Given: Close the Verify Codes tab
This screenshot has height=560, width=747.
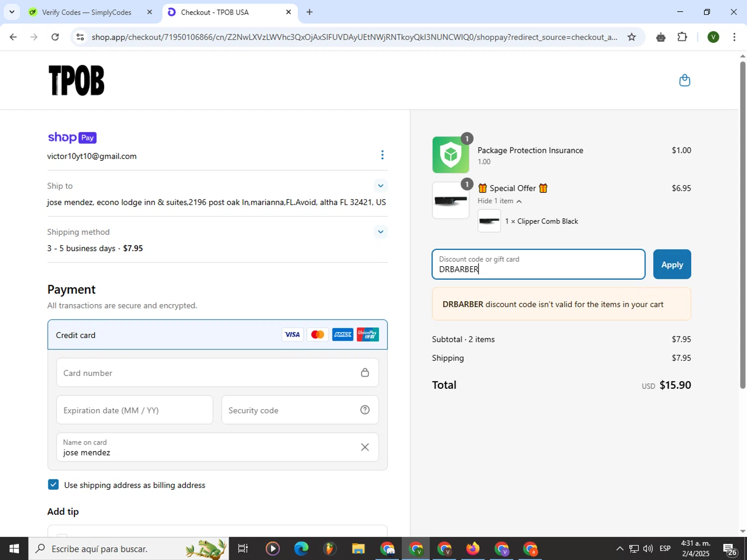Looking at the screenshot, I should (149, 12).
